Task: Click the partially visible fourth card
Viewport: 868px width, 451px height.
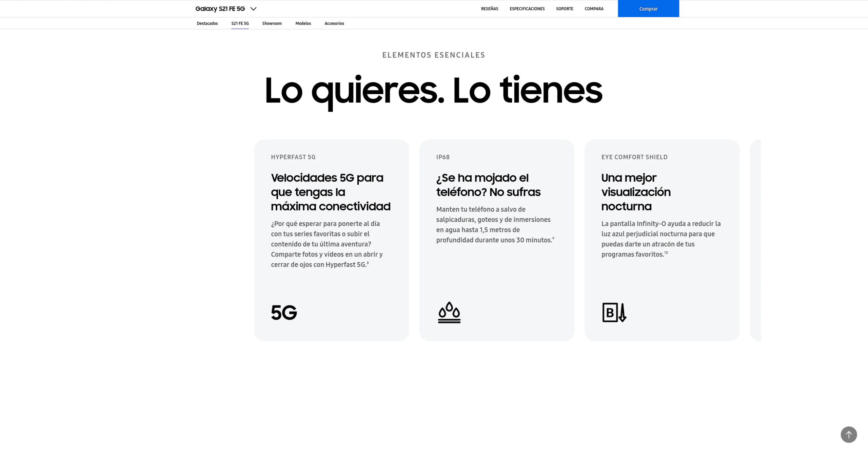Action: pos(756,240)
